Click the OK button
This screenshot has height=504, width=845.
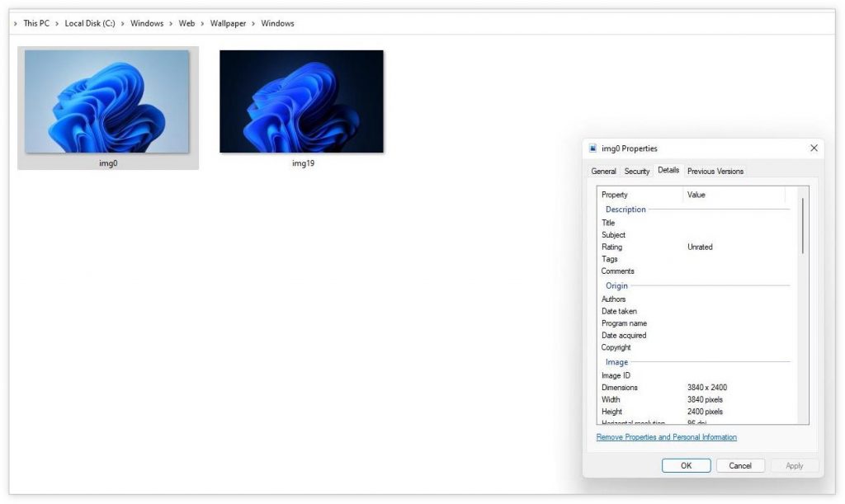[686, 464]
